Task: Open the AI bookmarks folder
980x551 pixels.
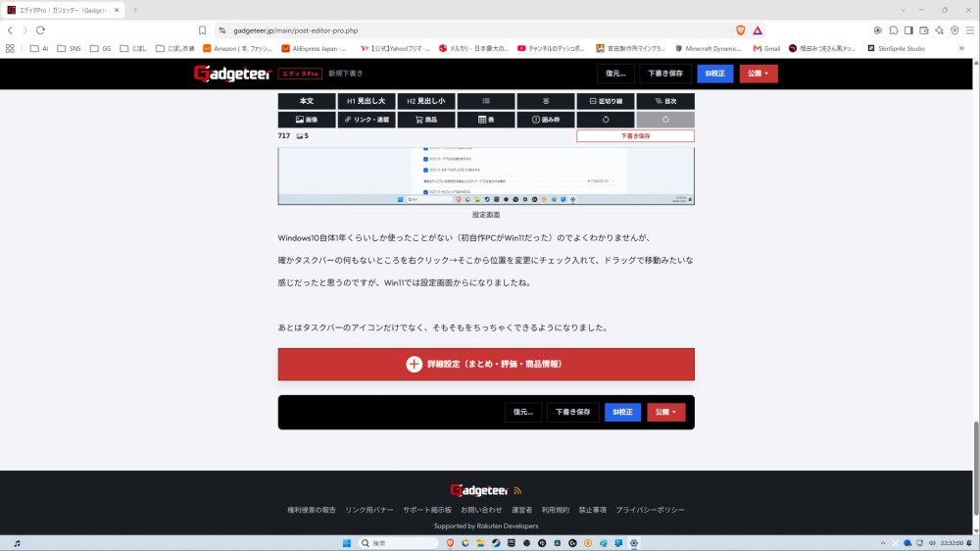Action: point(39,48)
